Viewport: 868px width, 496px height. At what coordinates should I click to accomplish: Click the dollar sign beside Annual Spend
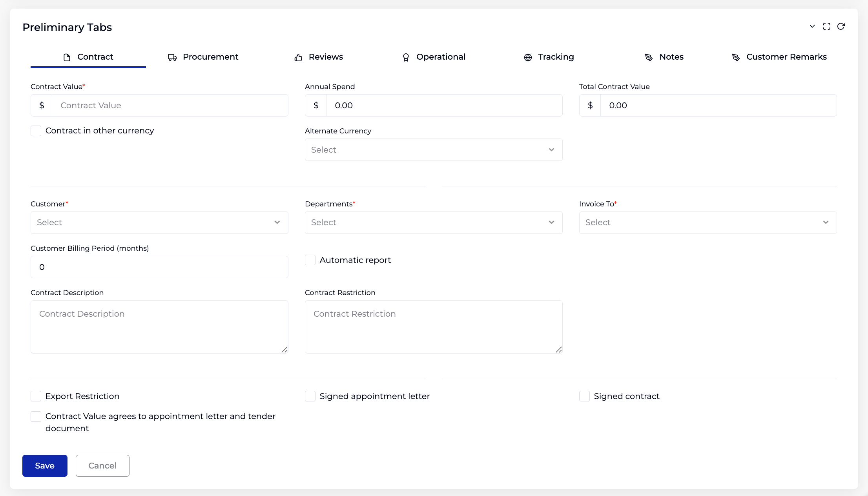316,105
